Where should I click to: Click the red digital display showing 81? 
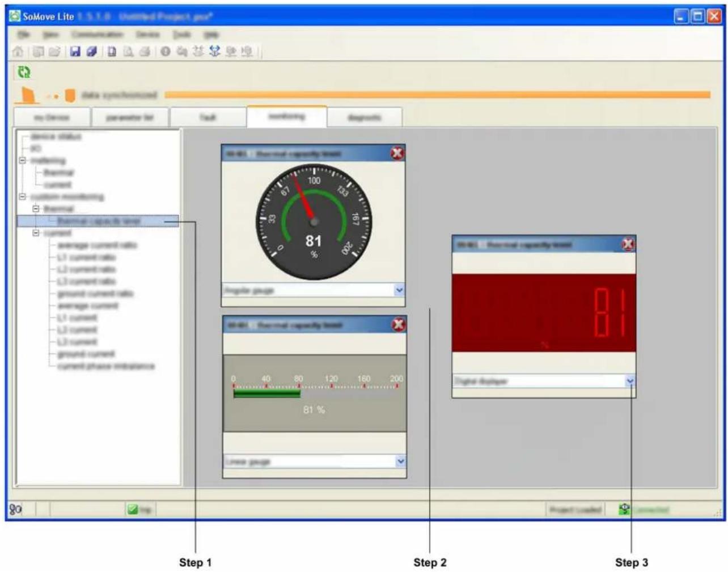tap(544, 313)
